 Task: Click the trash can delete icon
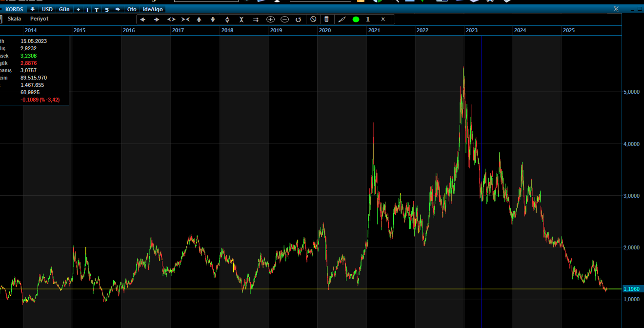326,20
